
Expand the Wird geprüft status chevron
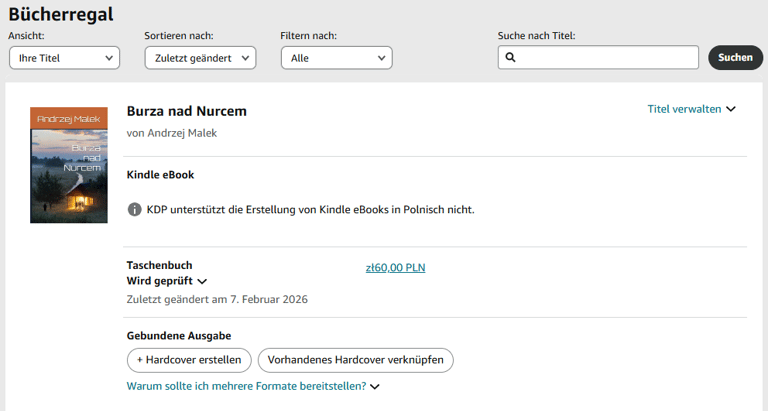[202, 282]
